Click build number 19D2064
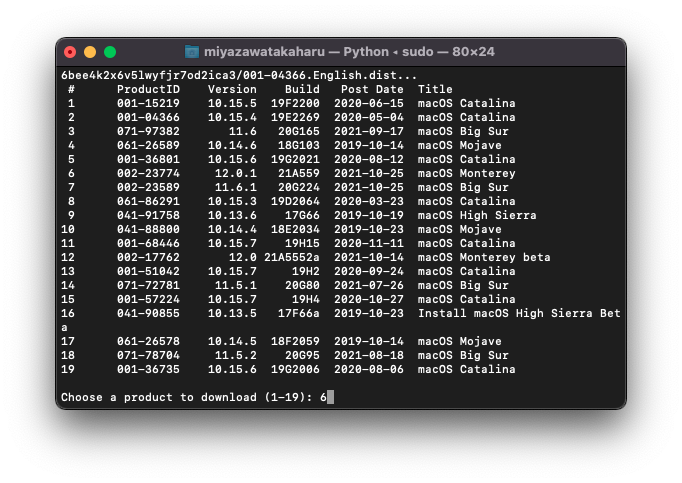 295,201
